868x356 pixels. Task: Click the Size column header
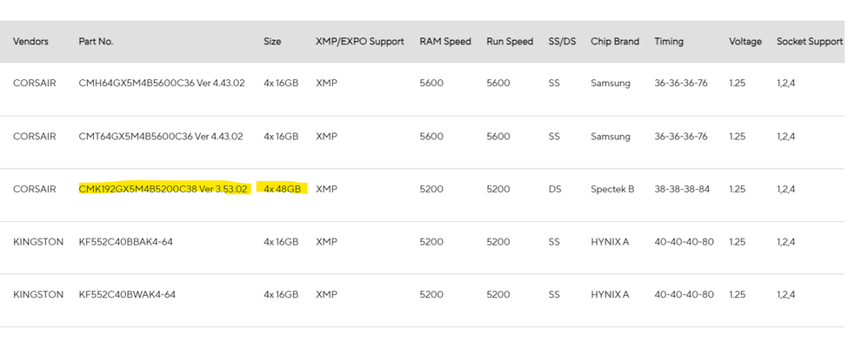[x=272, y=42]
